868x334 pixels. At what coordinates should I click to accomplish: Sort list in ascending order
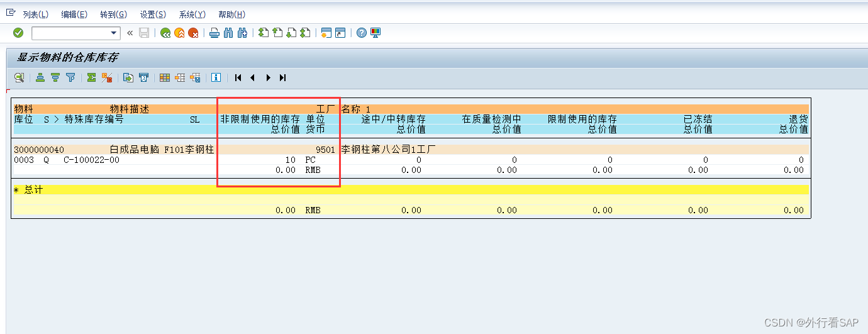pos(40,77)
